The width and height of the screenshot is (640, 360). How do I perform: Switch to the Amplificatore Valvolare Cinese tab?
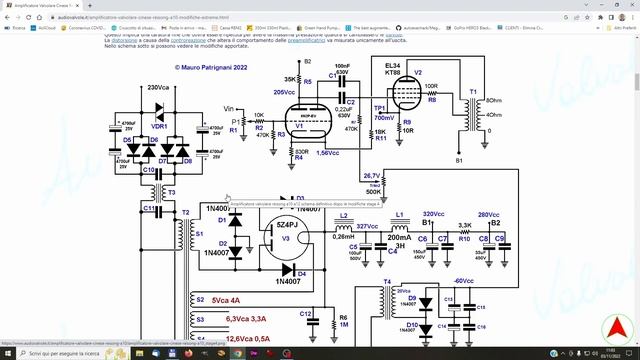click(x=42, y=6)
